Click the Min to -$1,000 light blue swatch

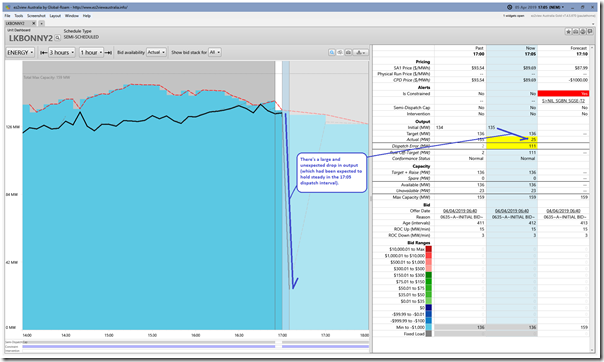click(x=428, y=327)
